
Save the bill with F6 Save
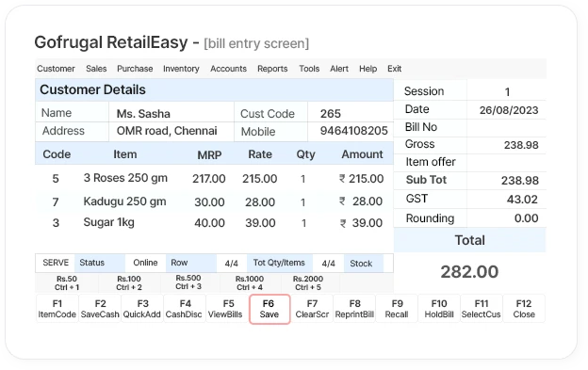269,309
